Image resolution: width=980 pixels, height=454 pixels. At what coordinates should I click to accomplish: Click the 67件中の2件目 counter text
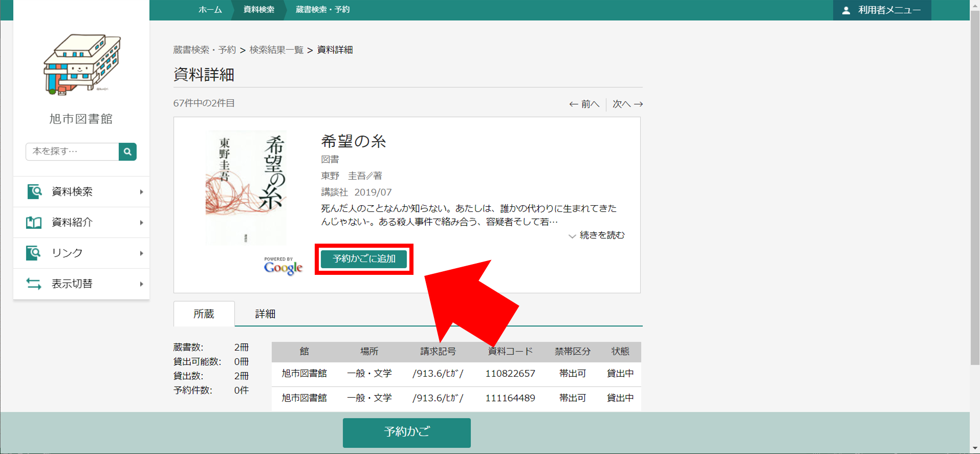[x=204, y=103]
